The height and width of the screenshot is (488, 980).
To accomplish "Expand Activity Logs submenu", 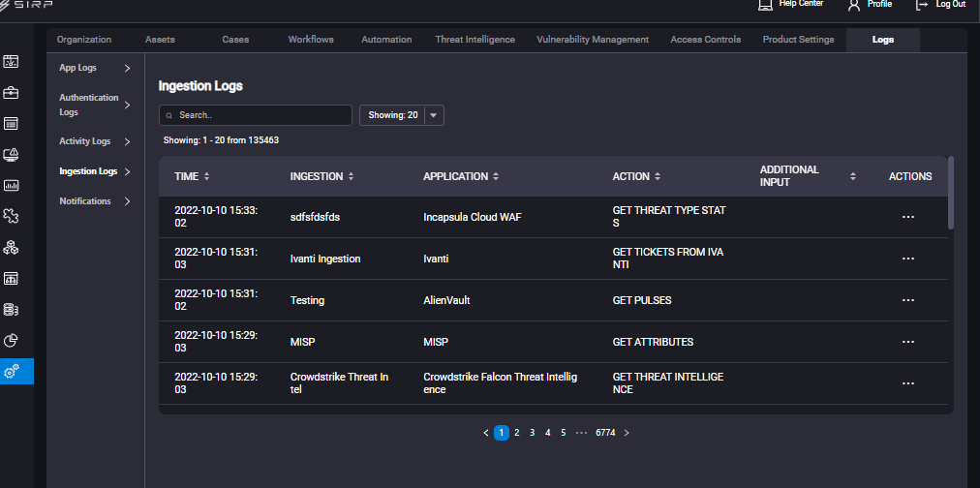I will click(127, 141).
